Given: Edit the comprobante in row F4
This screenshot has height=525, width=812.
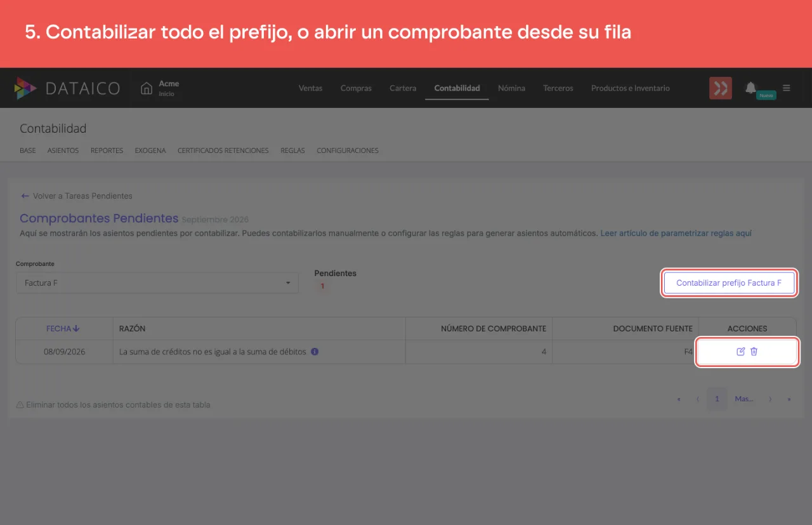Looking at the screenshot, I should tap(740, 352).
